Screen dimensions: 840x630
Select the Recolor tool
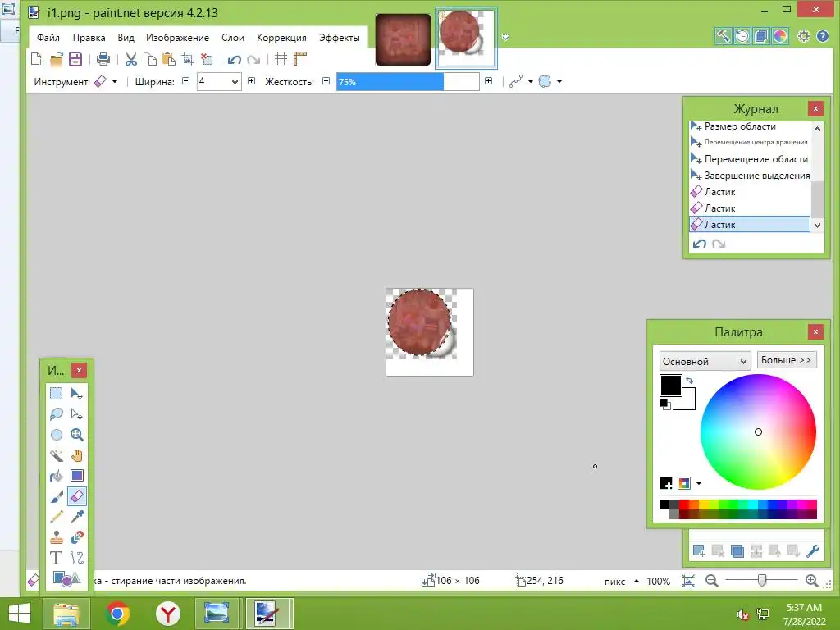tap(76, 537)
